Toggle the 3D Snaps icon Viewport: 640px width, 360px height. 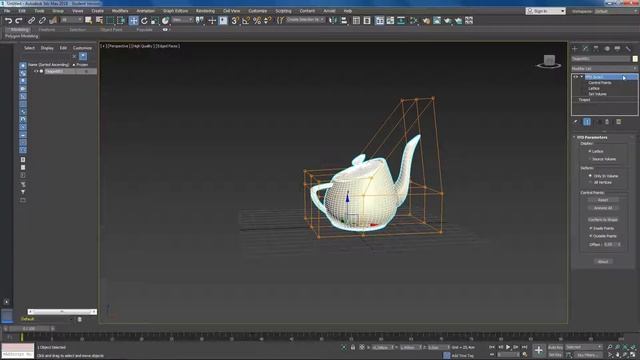point(235,20)
